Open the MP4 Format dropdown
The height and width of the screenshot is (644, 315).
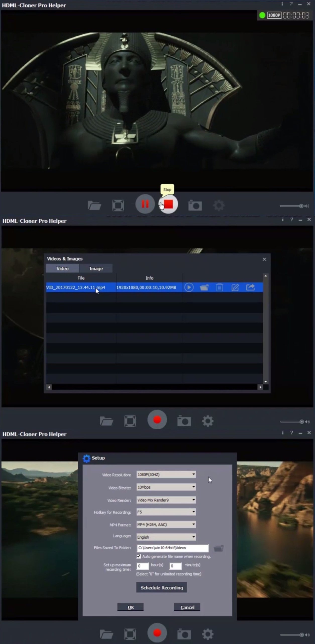click(166, 524)
